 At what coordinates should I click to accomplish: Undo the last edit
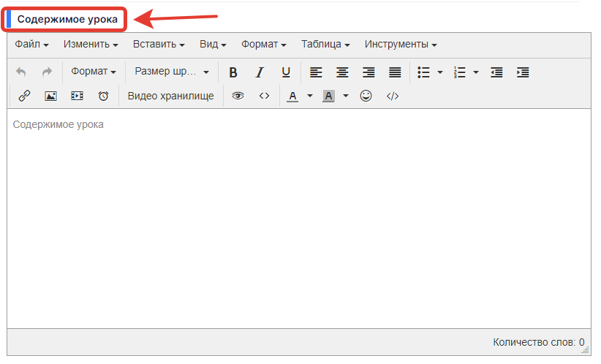pyautogui.click(x=21, y=72)
